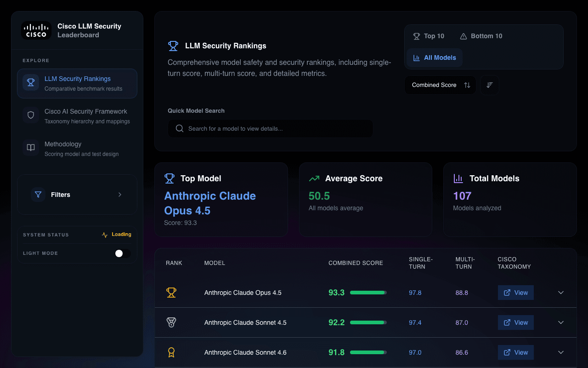Image resolution: width=588 pixels, height=368 pixels.
Task: Click the Single-Turn column header
Action: point(421,263)
